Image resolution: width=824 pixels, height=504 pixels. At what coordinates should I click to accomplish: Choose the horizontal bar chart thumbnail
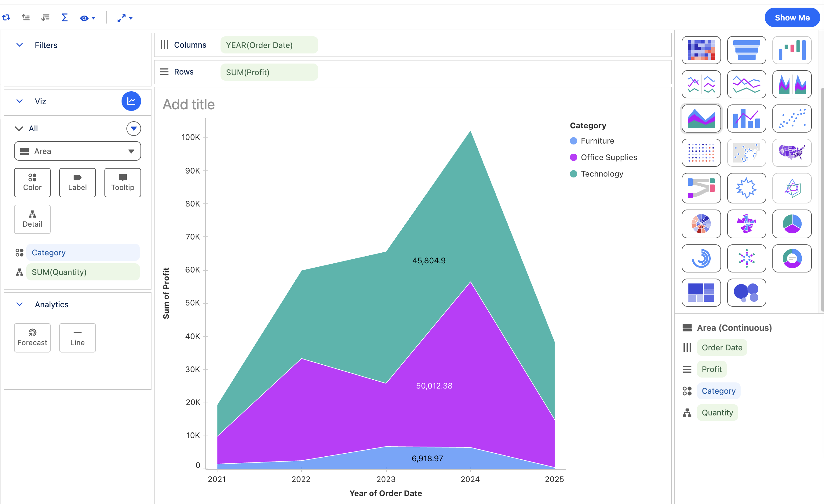[746, 50]
